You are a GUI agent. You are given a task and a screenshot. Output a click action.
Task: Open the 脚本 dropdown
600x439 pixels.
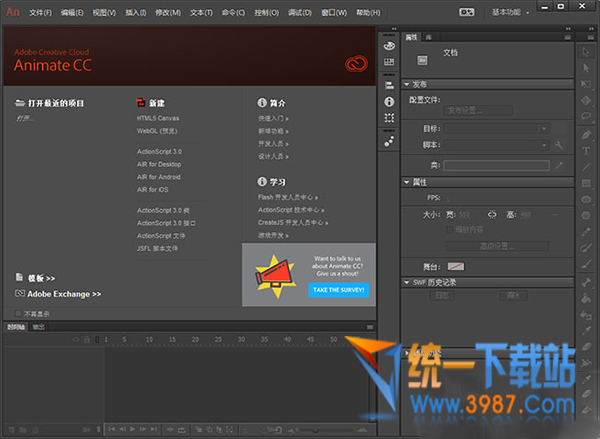click(x=496, y=145)
